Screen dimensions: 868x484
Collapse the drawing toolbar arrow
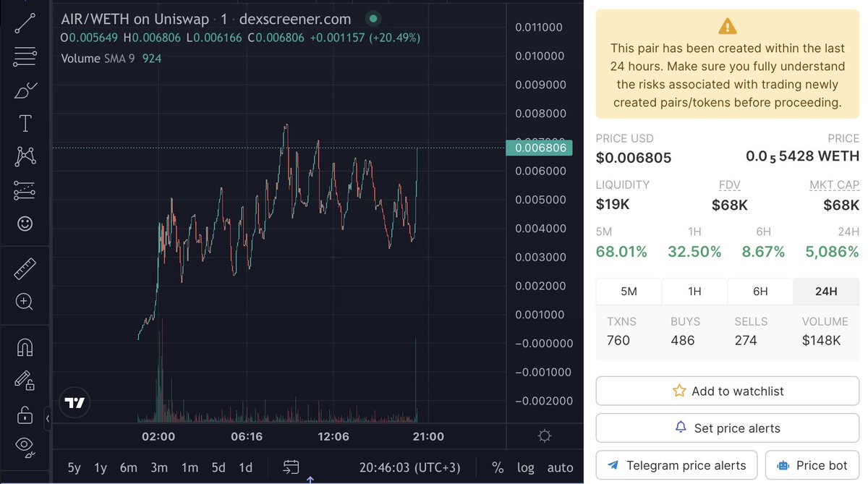[48, 418]
